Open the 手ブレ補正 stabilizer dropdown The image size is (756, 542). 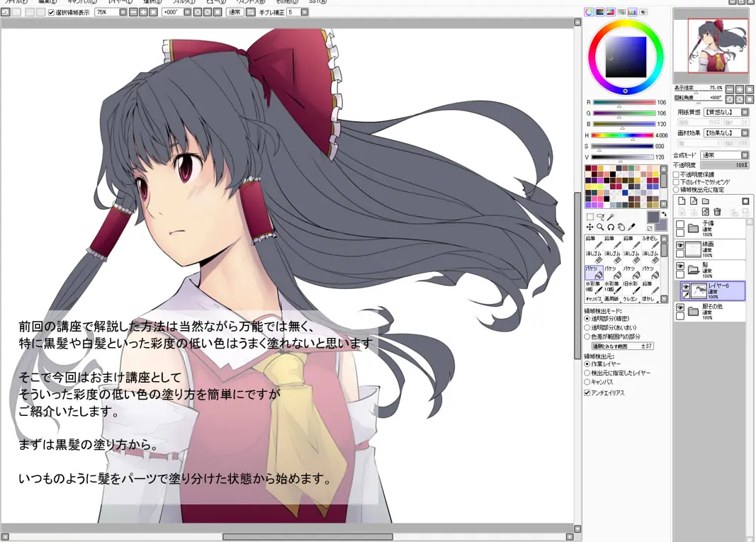(x=305, y=12)
